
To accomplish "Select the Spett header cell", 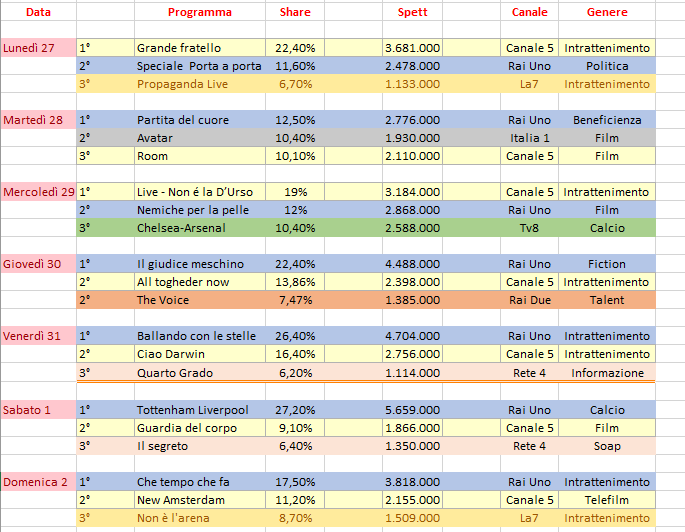I will click(x=412, y=13).
